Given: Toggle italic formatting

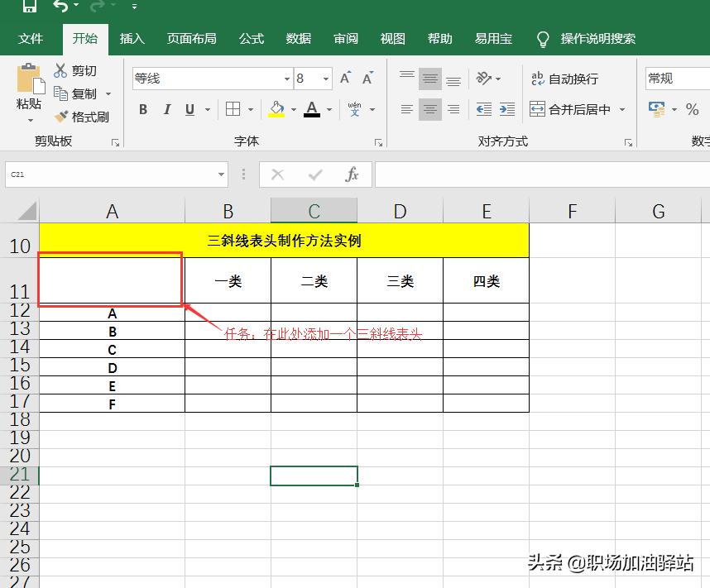Looking at the screenshot, I should click(x=166, y=108).
